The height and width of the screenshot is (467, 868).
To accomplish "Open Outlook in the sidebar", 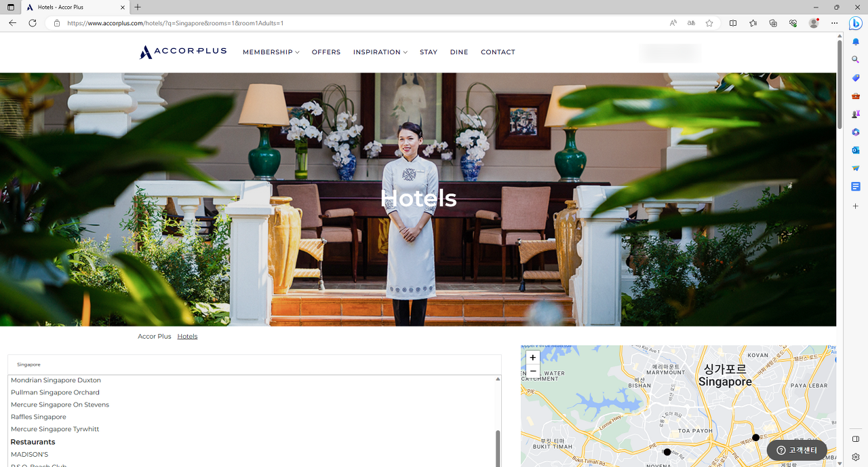I will click(856, 150).
